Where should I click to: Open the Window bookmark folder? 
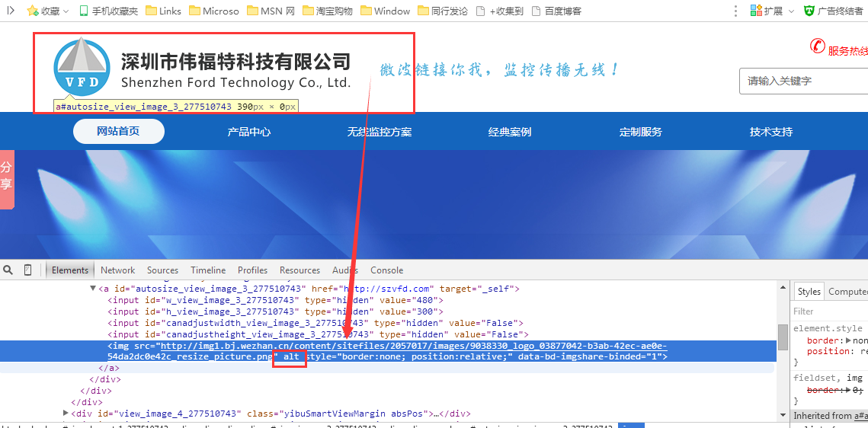pos(386,11)
